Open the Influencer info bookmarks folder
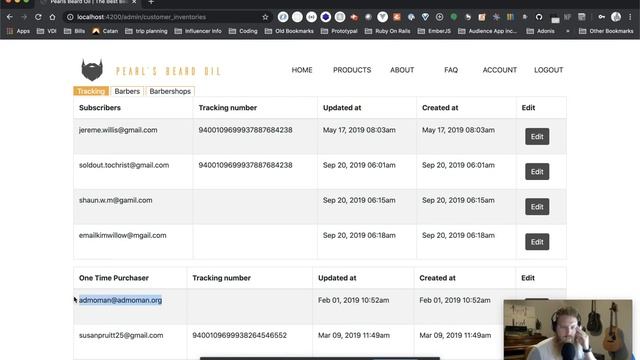Image resolution: width=640 pixels, height=360 pixels. (x=198, y=31)
